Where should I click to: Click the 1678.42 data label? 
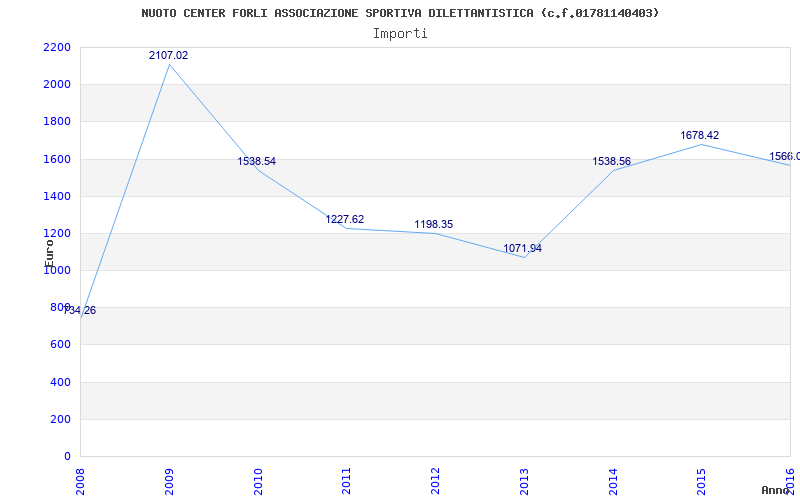699,135
